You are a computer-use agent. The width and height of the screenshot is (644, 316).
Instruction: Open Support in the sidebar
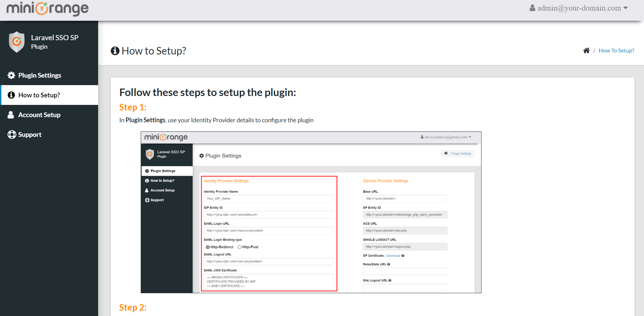pos(49,135)
